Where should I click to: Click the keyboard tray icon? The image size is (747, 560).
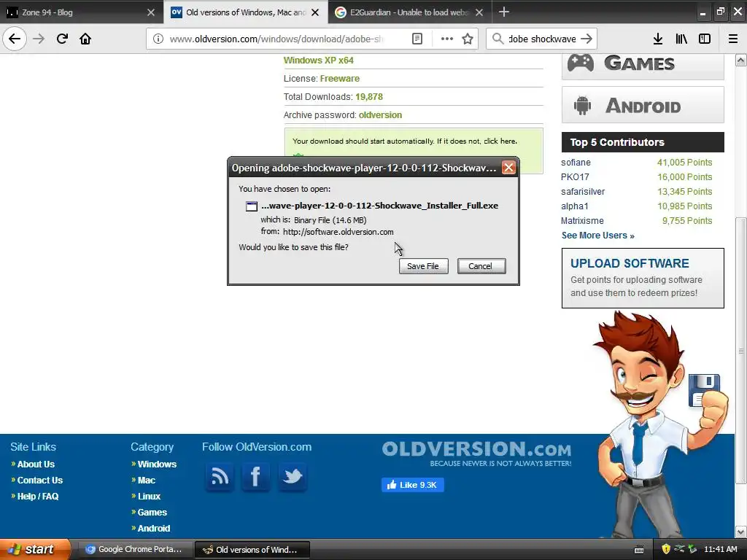639,550
